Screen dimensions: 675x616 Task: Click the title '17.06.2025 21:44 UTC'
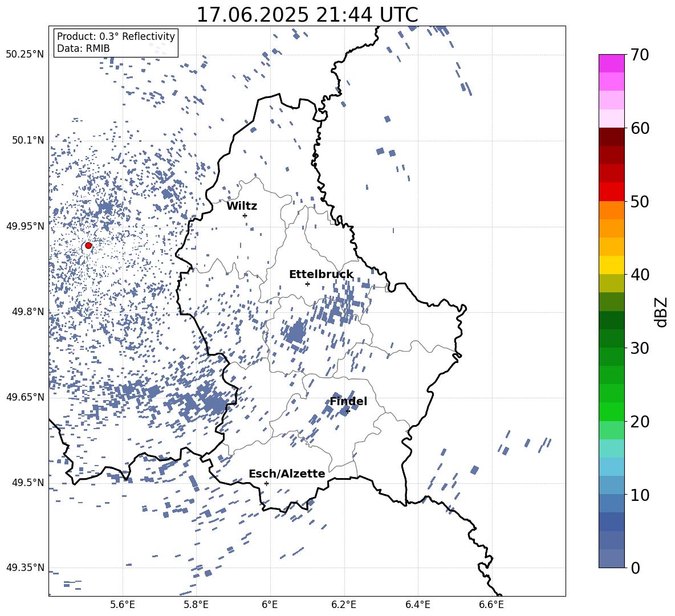pyautogui.click(x=307, y=15)
